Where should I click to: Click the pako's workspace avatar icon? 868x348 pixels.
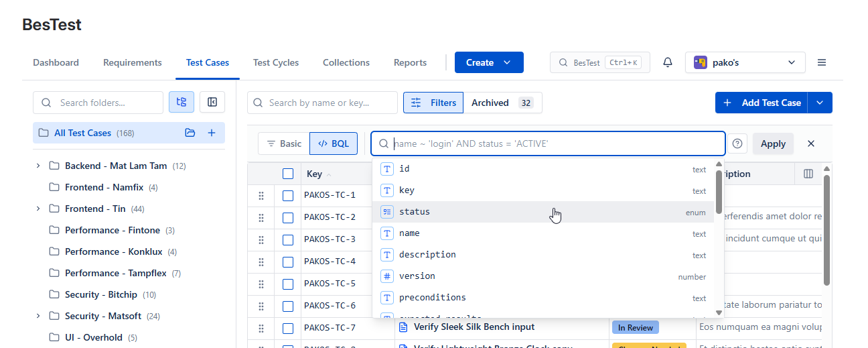[701, 62]
